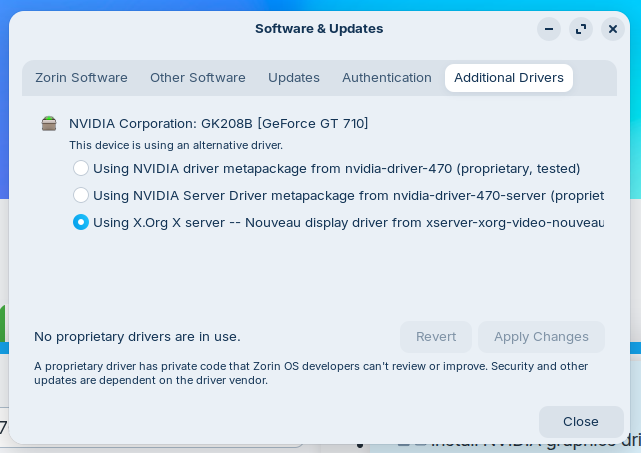Click the NVIDIA graphics card device icon

49,124
